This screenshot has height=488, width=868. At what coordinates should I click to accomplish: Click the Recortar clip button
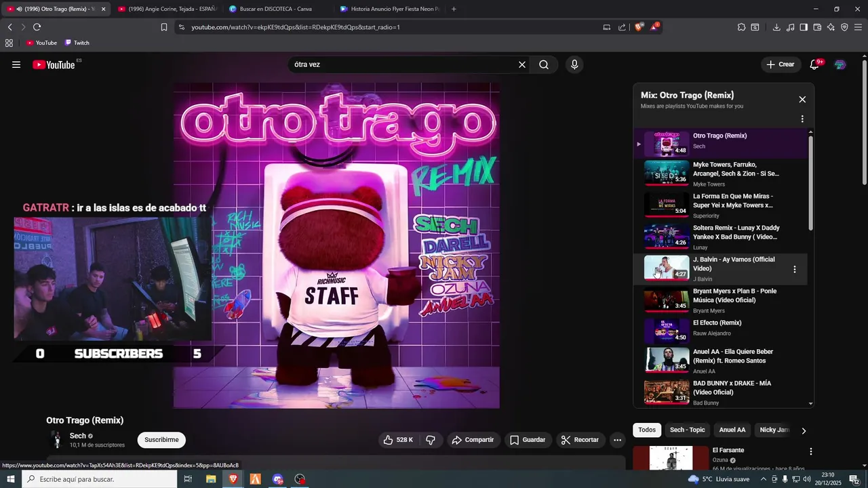[x=580, y=440]
